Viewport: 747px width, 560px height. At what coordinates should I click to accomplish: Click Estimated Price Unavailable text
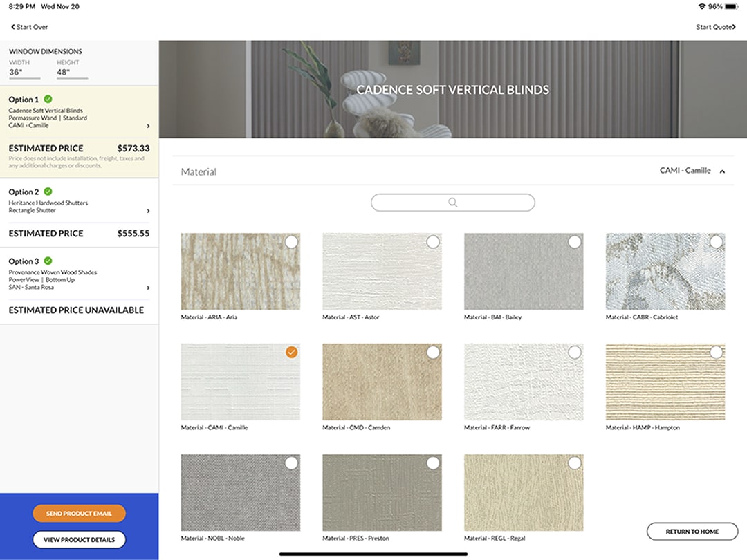76,310
